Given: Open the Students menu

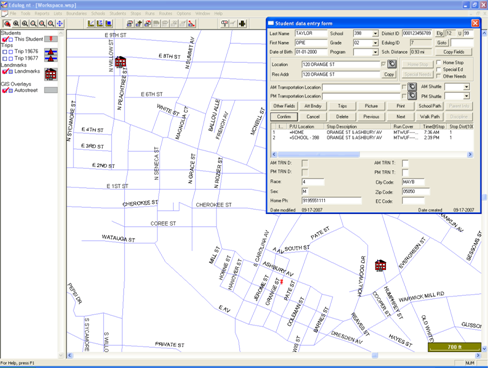Looking at the screenshot, I should tap(118, 14).
